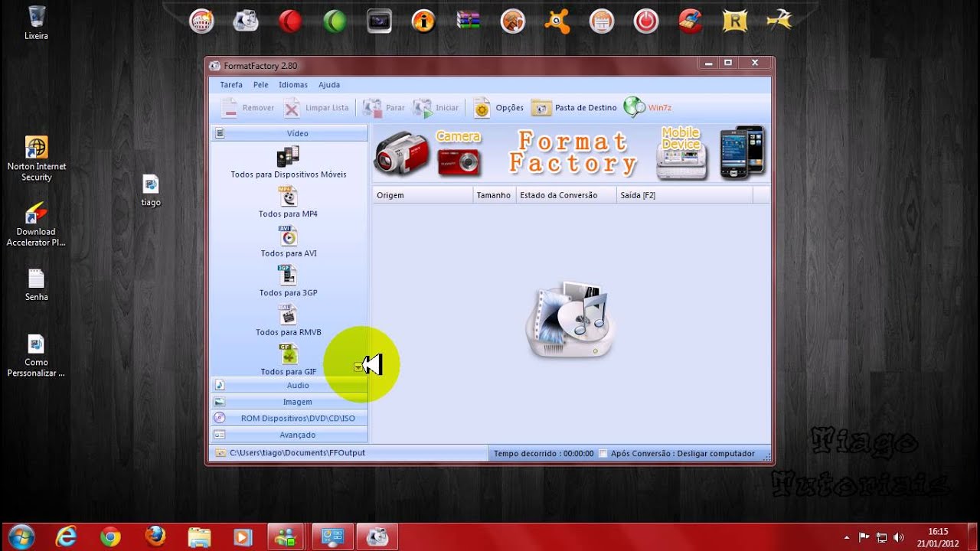The image size is (980, 551).
Task: Sort by the Tamanho column header
Action: [495, 195]
